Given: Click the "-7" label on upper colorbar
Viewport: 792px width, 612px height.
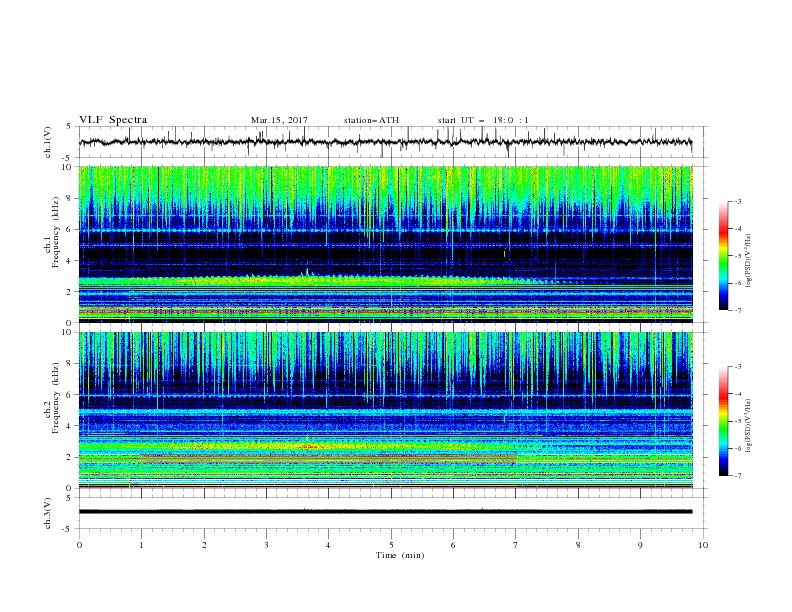Looking at the screenshot, I should click(737, 310).
